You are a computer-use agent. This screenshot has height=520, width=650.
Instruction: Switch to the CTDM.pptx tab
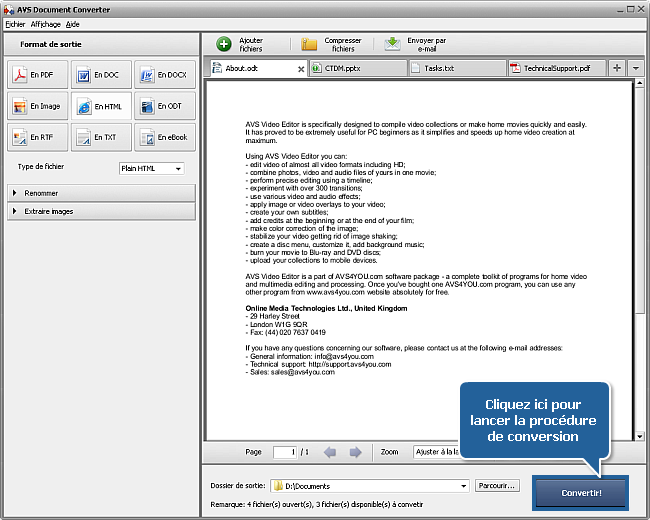click(358, 68)
